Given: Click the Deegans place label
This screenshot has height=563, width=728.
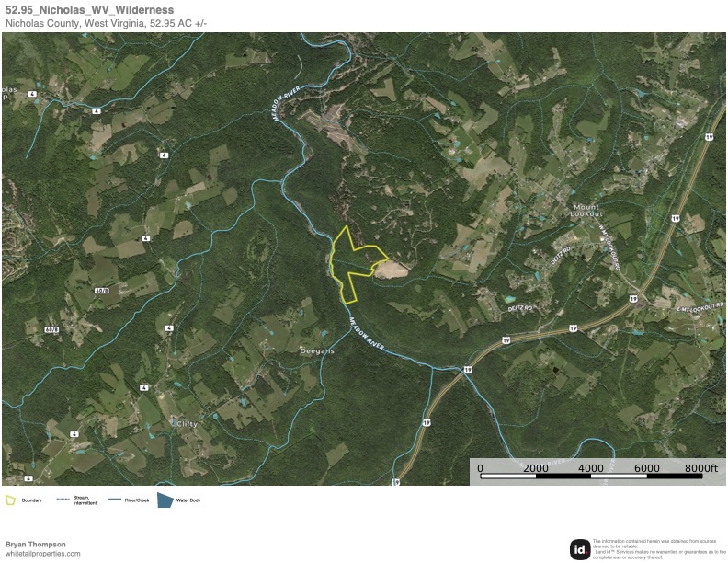Looking at the screenshot, I should point(317,351).
